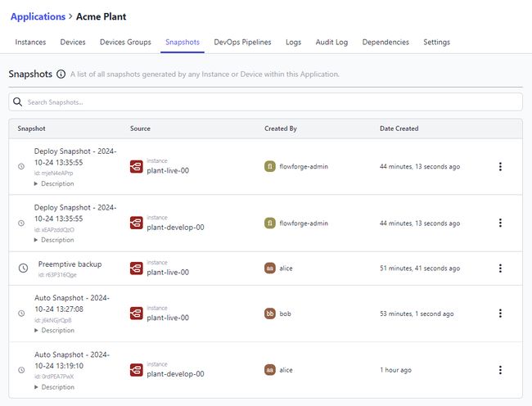
Task: Open kebab menu for Auto Snapshot 13:27:08
Action: tap(500, 314)
